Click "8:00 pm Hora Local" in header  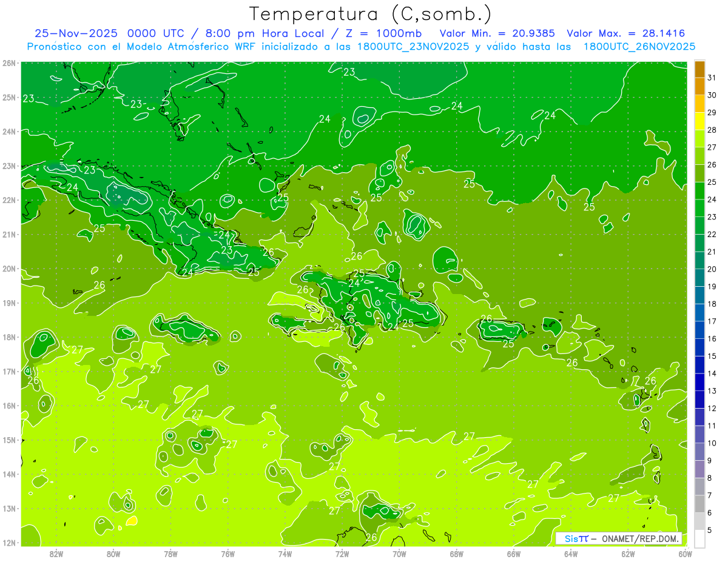pyautogui.click(x=263, y=33)
